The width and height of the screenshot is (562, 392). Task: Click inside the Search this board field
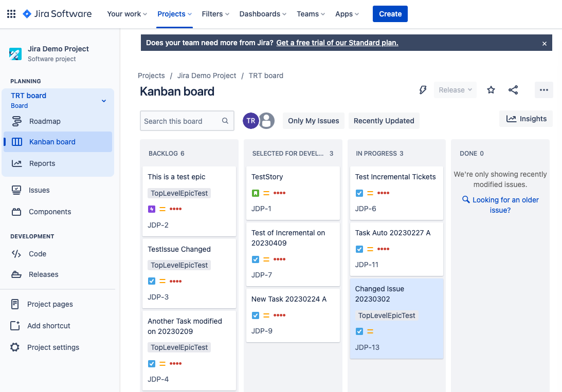(x=183, y=121)
